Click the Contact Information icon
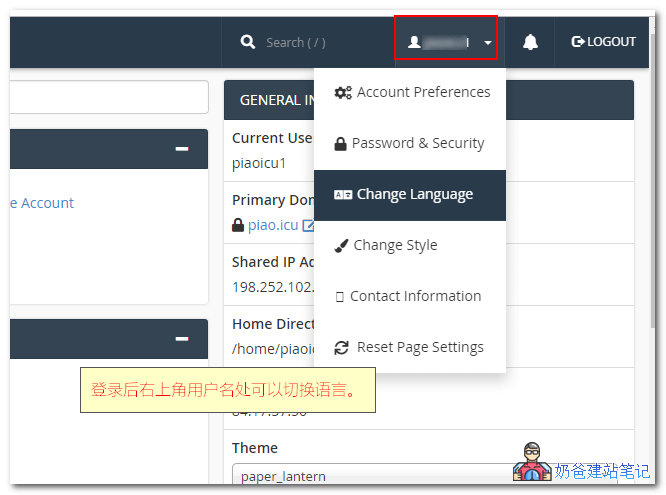The image size is (666, 495). pos(339,297)
